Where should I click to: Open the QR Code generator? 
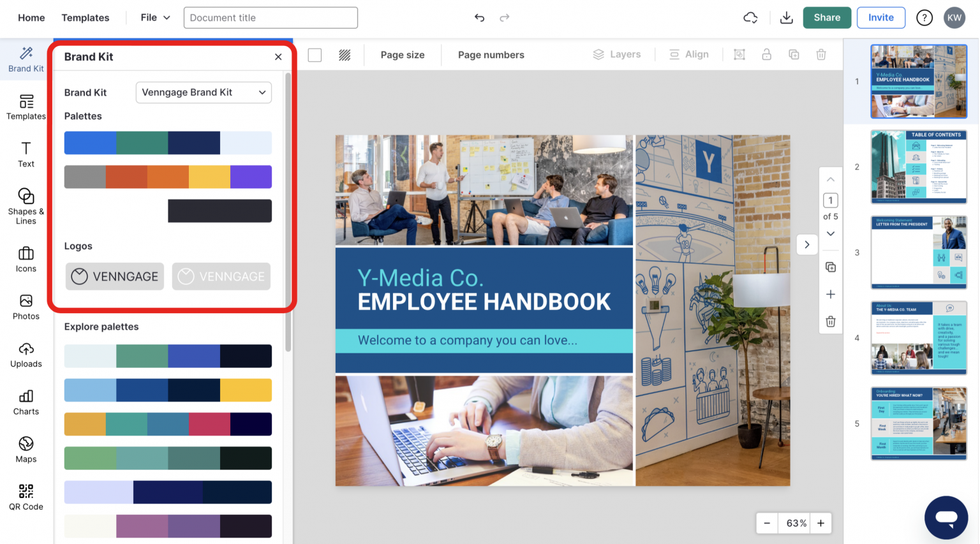[x=26, y=497]
